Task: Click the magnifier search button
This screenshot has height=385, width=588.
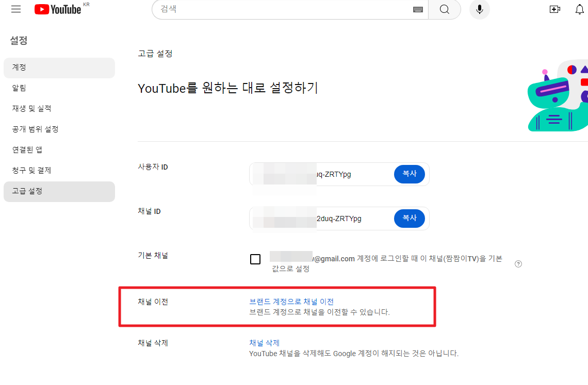Action: pyautogui.click(x=445, y=9)
